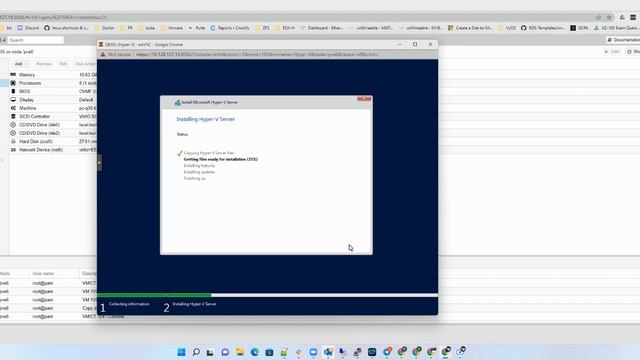This screenshot has width=640, height=360.
Task: Open the Discord bookmark
Action: coord(28,28)
